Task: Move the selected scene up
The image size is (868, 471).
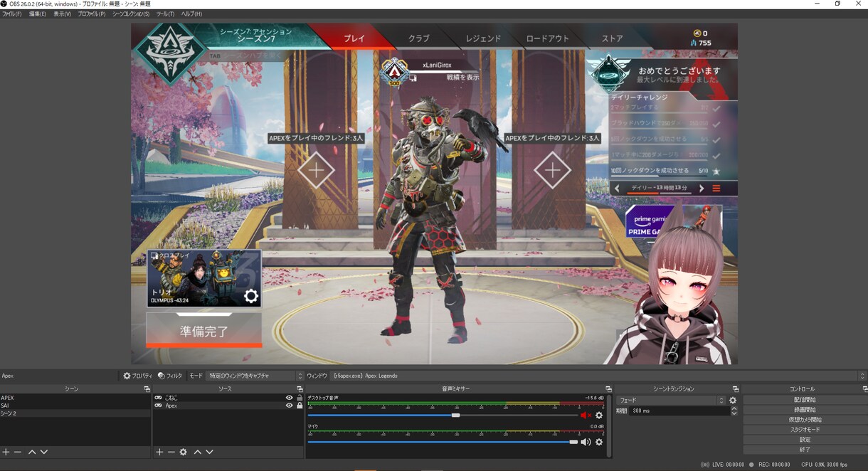Action: [32, 452]
